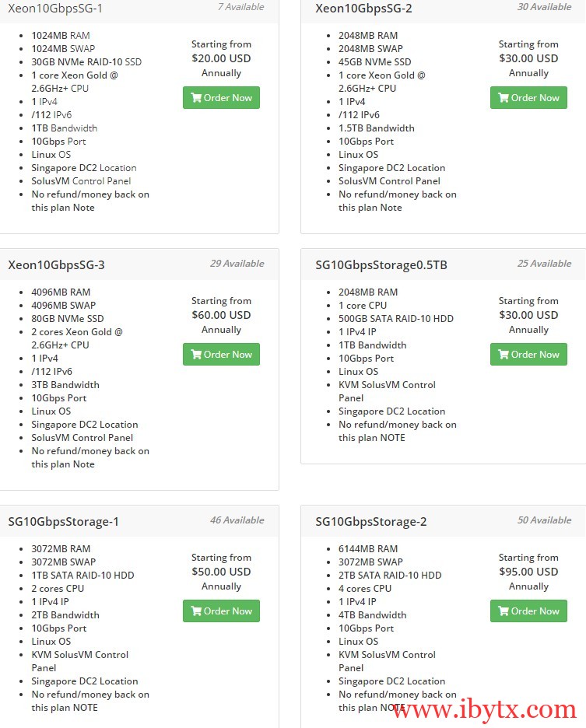Click the cart icon on Xeon10GbpsSG-3's Order Now button
586x728 pixels.
tap(198, 355)
